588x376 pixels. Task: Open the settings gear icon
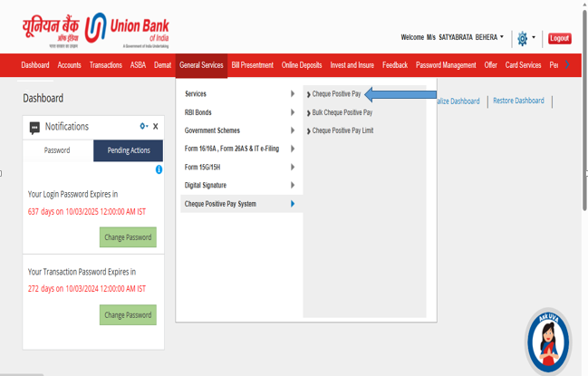[522, 38]
